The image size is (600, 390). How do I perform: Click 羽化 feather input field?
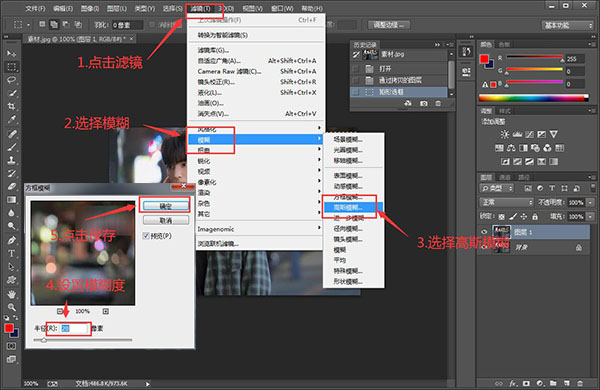pos(127,25)
